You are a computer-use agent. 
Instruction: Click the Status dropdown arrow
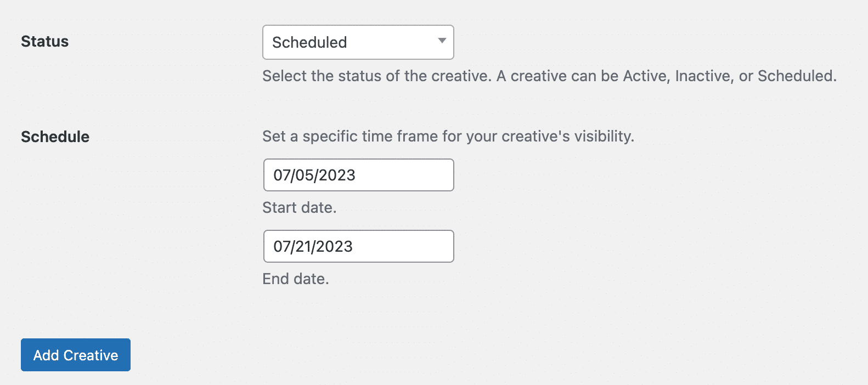coord(442,41)
